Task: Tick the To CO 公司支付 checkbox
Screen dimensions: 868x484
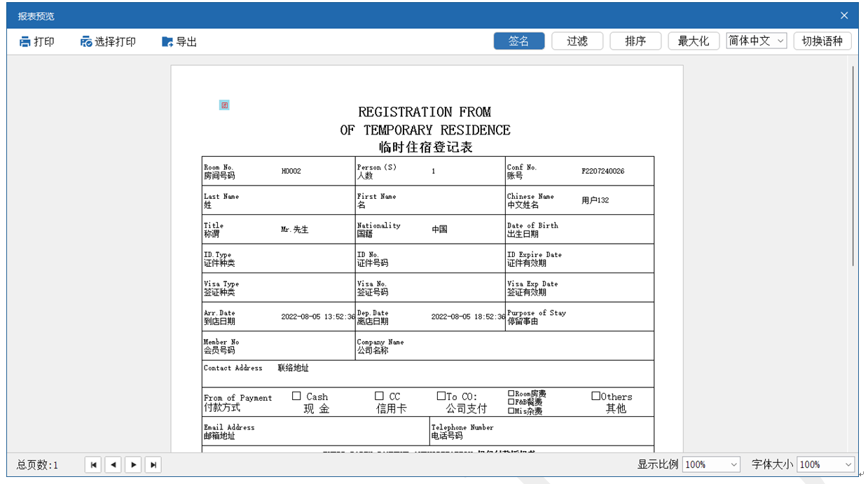Action: point(441,396)
